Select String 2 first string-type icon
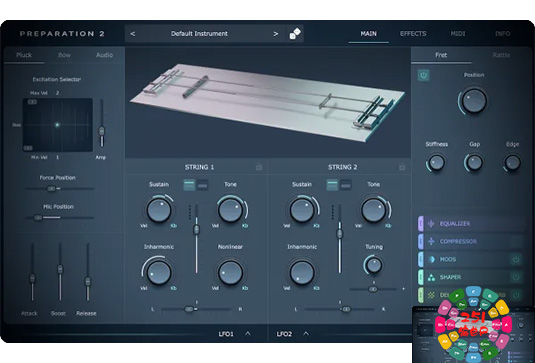535x363 pixels. [x=332, y=185]
